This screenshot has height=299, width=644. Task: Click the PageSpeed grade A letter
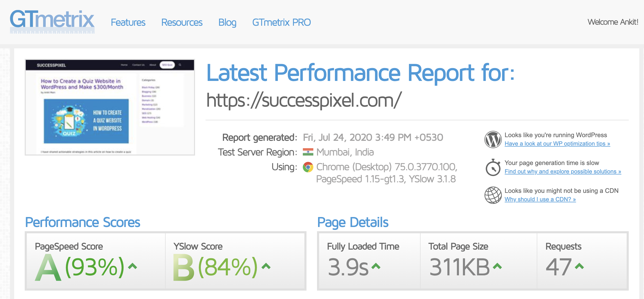(x=48, y=268)
